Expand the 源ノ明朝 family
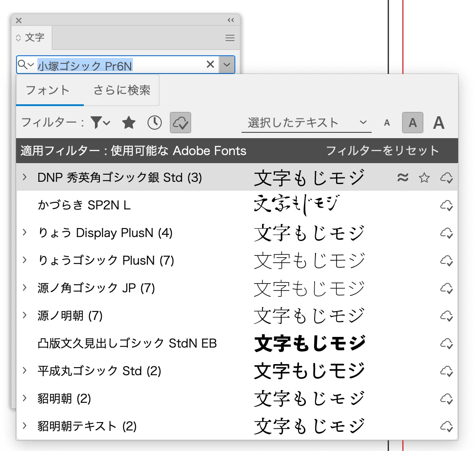The height and width of the screenshot is (451, 476). coord(25,316)
